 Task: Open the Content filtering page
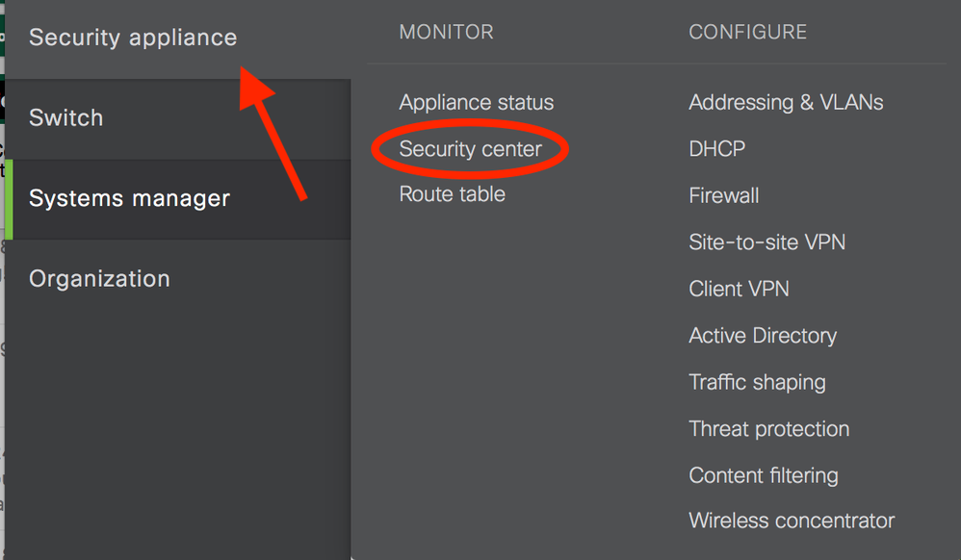pos(764,475)
